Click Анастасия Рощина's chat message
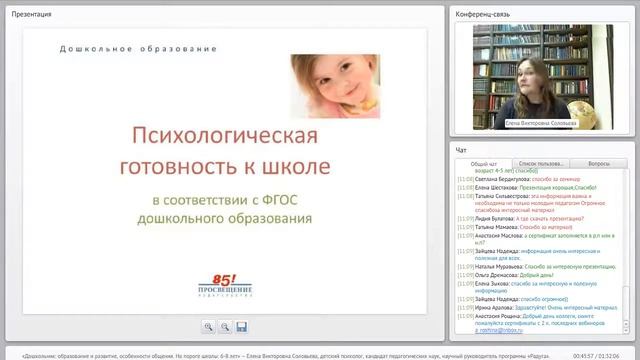This screenshot has width=640, height=360. (x=531, y=323)
